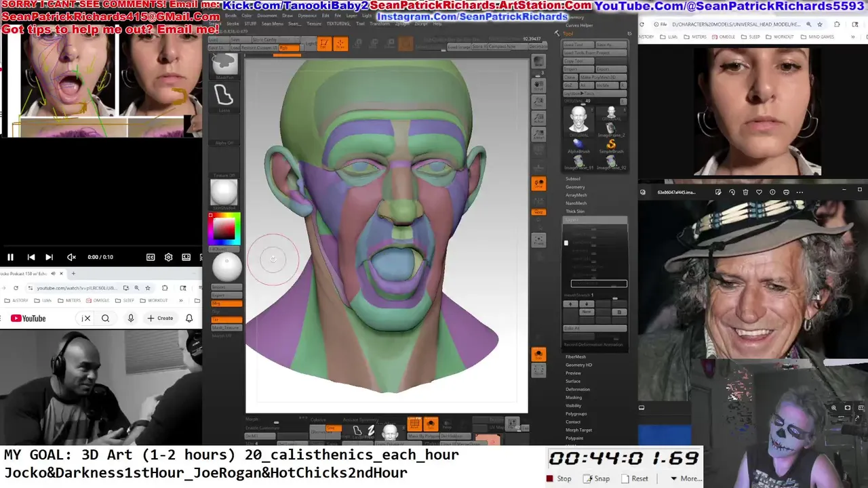Image resolution: width=868 pixels, height=488 pixels.
Task: Click the Stop button on the timer
Action: pos(559,479)
